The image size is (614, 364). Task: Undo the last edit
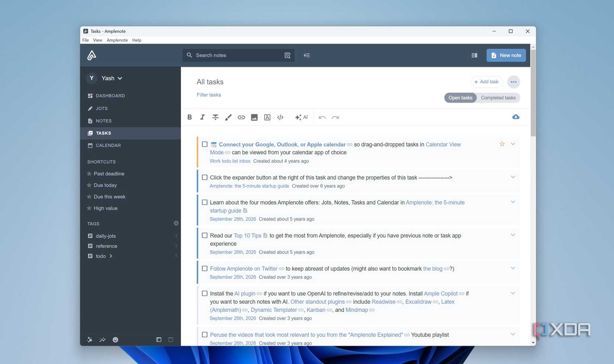pos(322,117)
